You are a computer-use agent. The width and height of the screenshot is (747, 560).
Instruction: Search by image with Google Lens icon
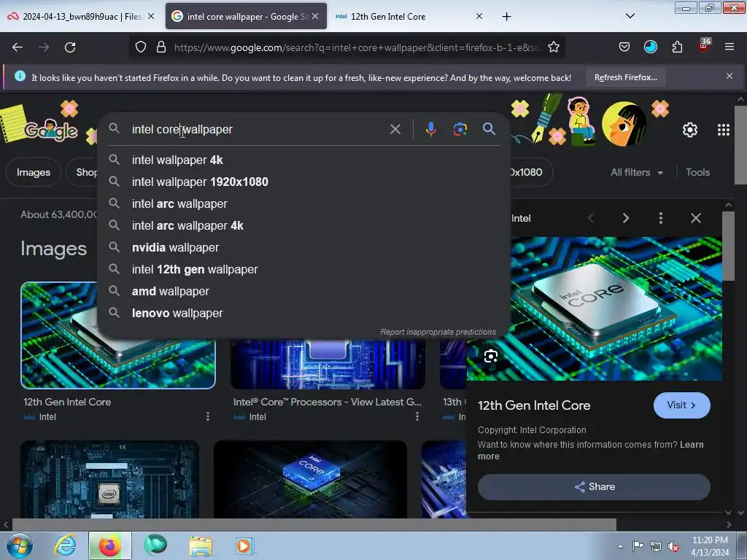(460, 129)
